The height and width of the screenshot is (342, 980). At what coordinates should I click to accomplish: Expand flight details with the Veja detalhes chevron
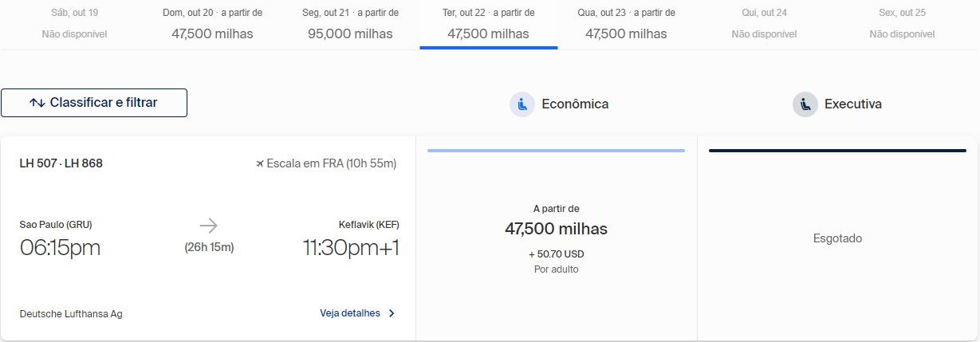392,313
